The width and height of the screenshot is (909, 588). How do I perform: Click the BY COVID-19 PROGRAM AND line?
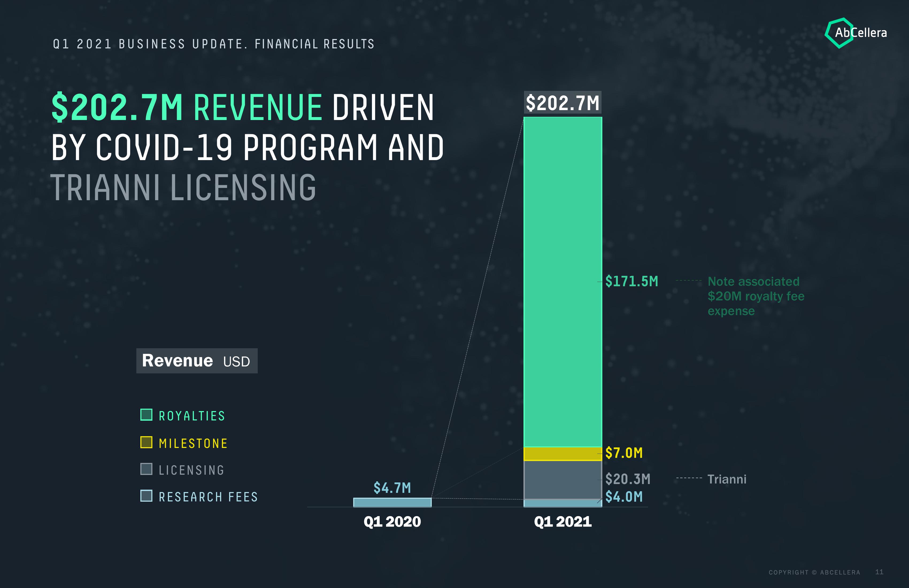click(x=248, y=148)
